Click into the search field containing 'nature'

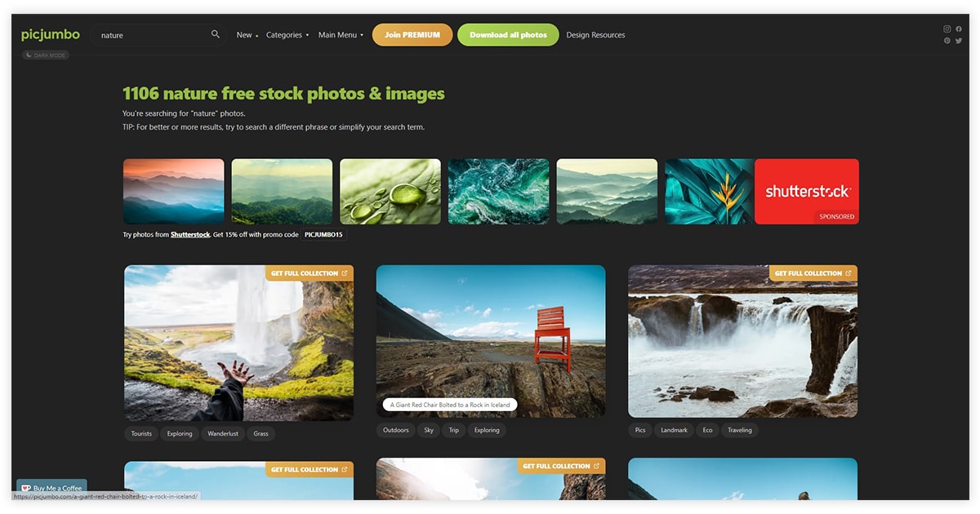(x=151, y=35)
